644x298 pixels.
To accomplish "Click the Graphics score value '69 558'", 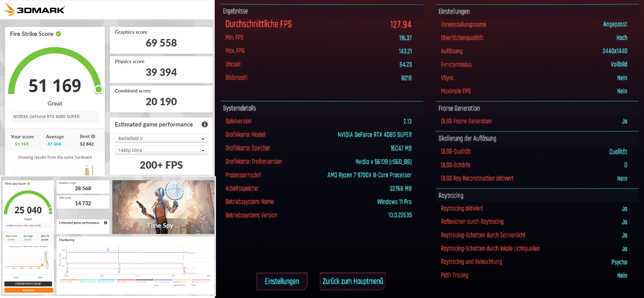I will click(161, 43).
